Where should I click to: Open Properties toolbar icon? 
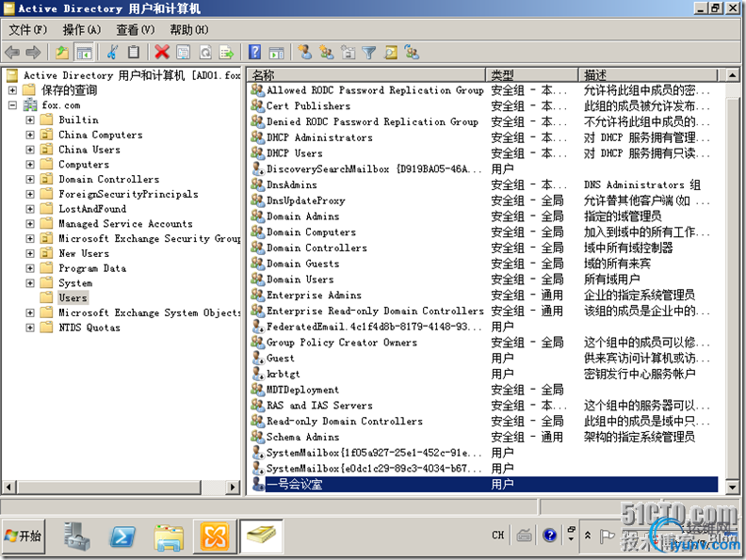click(x=183, y=53)
